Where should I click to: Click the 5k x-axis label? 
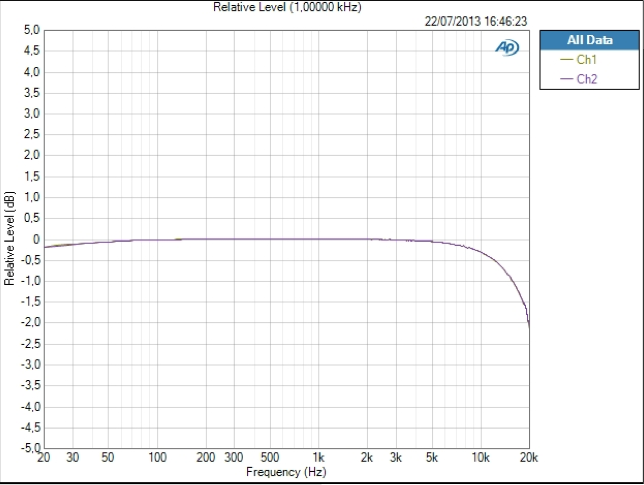point(432,457)
